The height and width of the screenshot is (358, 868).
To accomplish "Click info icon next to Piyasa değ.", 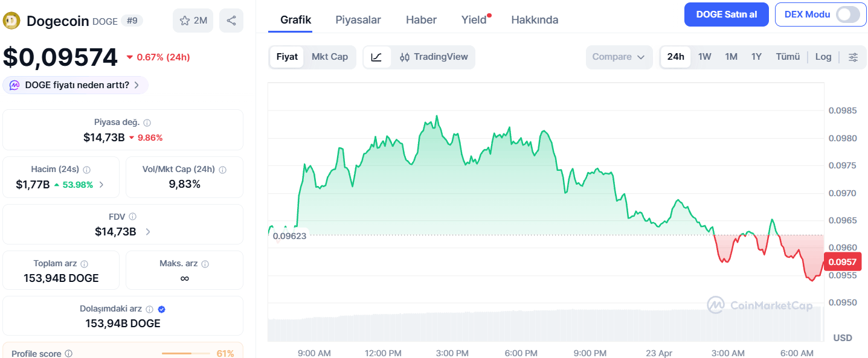I will coord(147,123).
